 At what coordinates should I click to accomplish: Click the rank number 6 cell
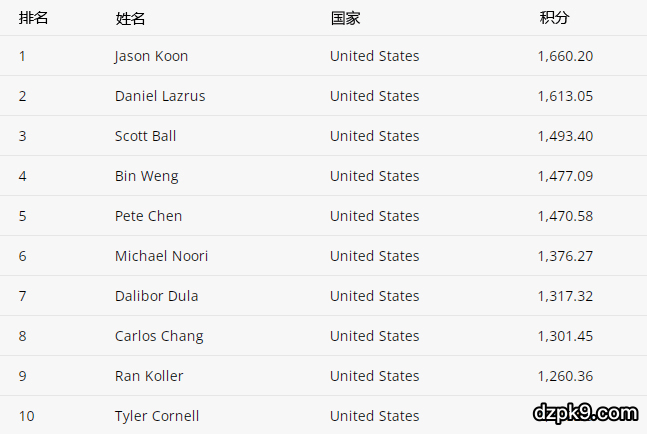pos(23,256)
